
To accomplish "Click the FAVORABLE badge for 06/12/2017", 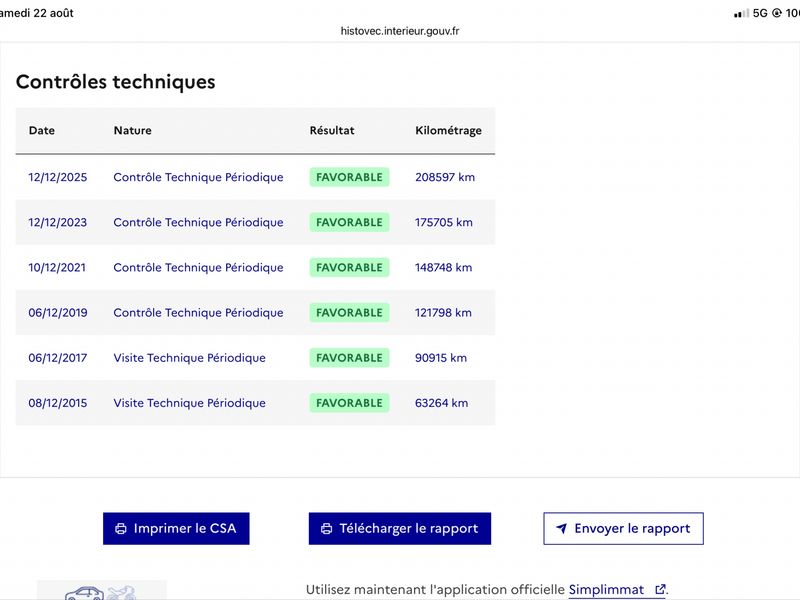I will tap(349, 358).
